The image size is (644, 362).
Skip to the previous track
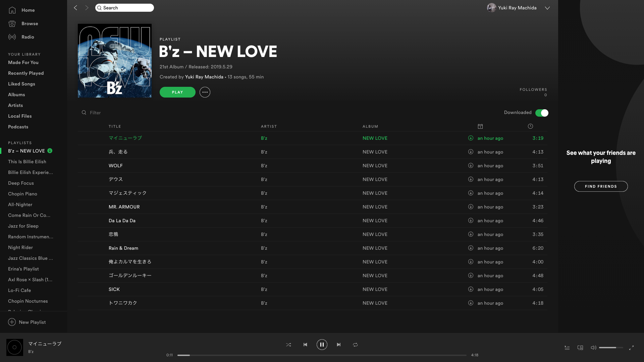tap(305, 345)
